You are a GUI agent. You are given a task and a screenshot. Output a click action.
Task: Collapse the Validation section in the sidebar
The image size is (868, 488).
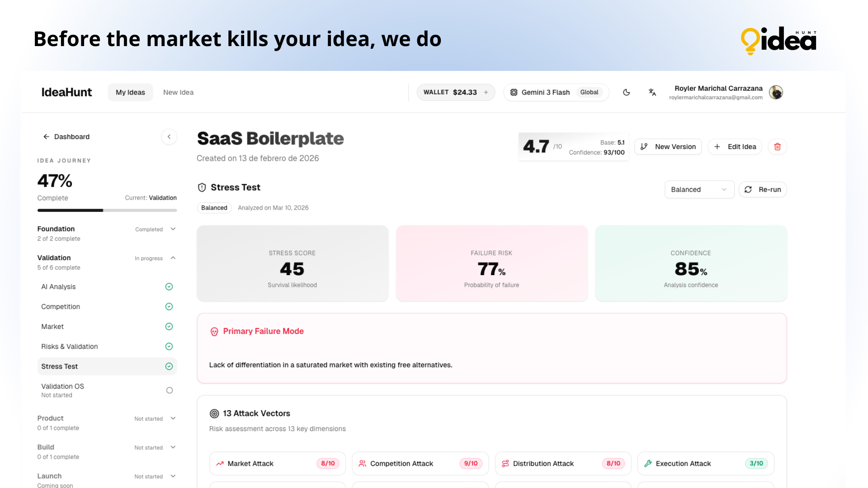(x=173, y=258)
